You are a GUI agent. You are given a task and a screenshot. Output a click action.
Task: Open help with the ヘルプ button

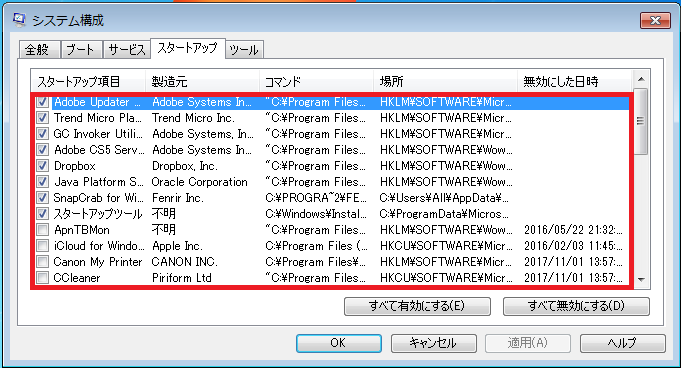pyautogui.click(x=623, y=343)
